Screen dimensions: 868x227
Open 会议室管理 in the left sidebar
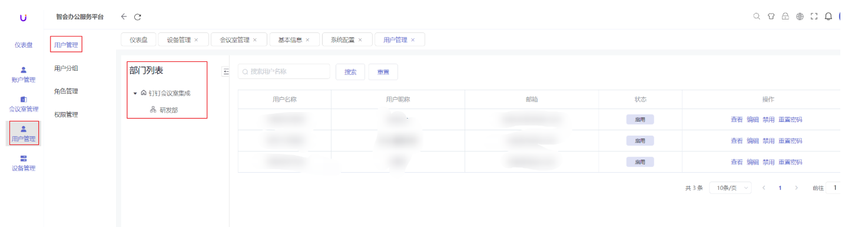(x=24, y=104)
